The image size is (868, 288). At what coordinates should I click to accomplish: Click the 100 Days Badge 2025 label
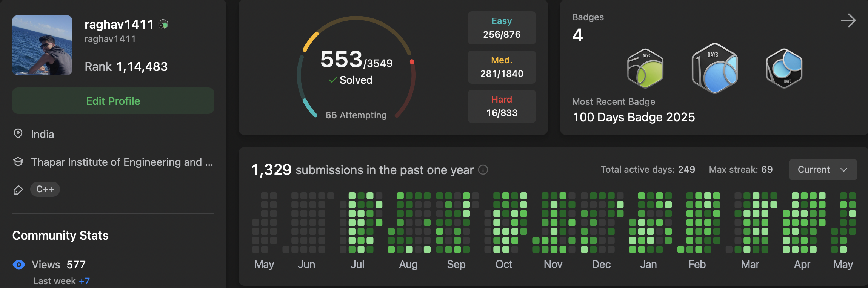tap(634, 117)
